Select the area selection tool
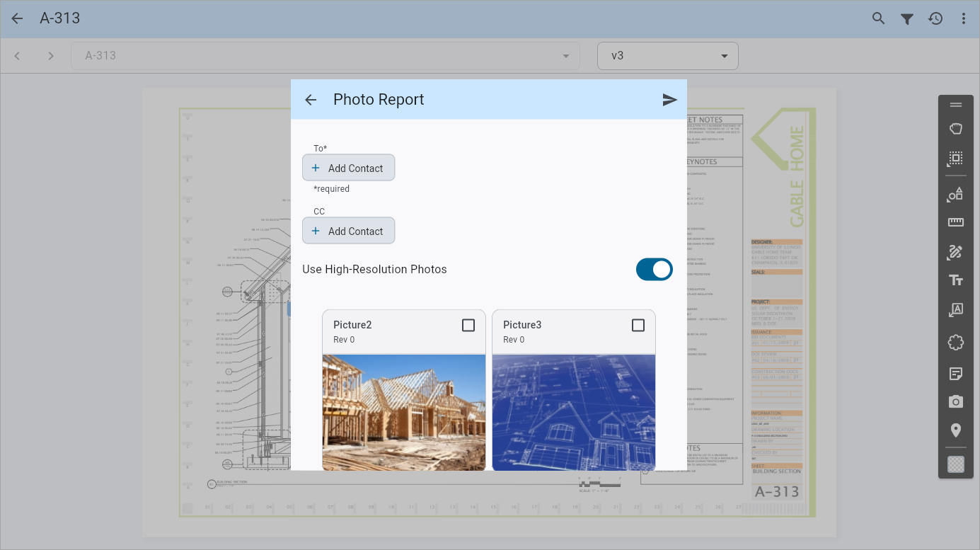Viewport: 980px width, 550px height. (x=956, y=159)
